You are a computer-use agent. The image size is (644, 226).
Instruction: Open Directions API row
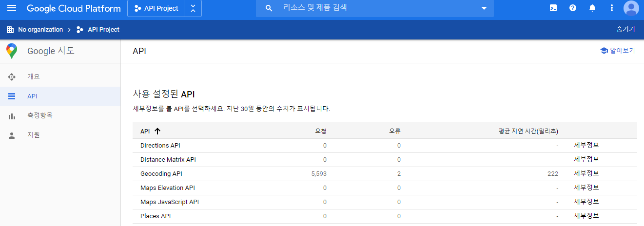coord(385,146)
